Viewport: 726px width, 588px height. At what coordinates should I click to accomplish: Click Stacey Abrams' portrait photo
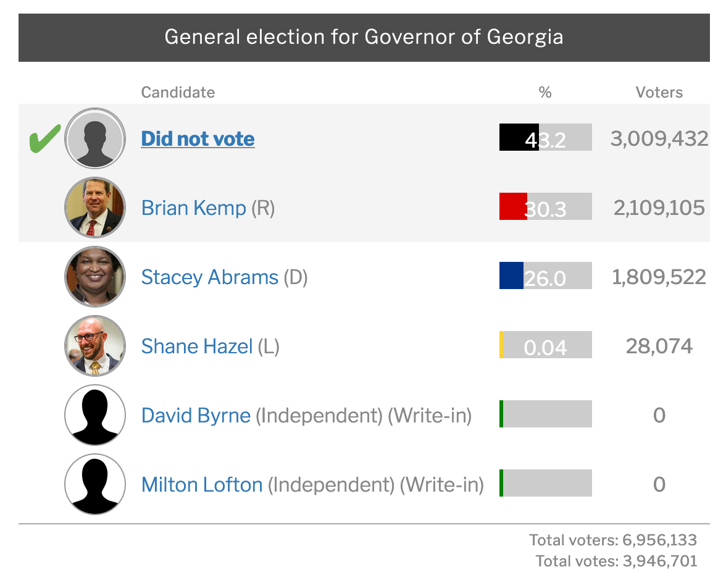95,277
